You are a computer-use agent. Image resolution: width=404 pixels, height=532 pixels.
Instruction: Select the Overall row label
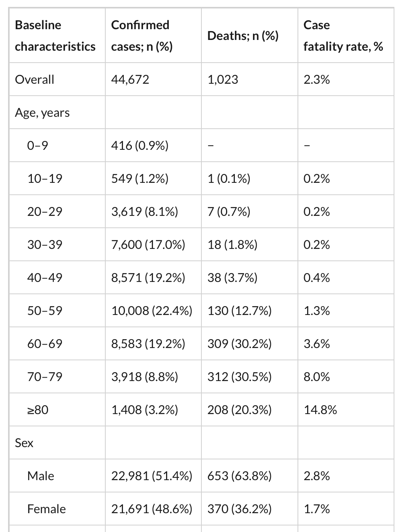(x=35, y=80)
